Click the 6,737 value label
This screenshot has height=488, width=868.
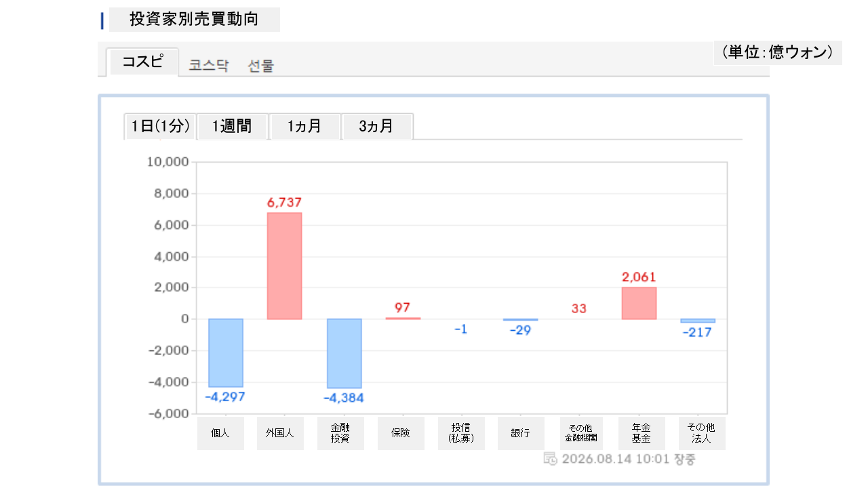[x=284, y=202]
